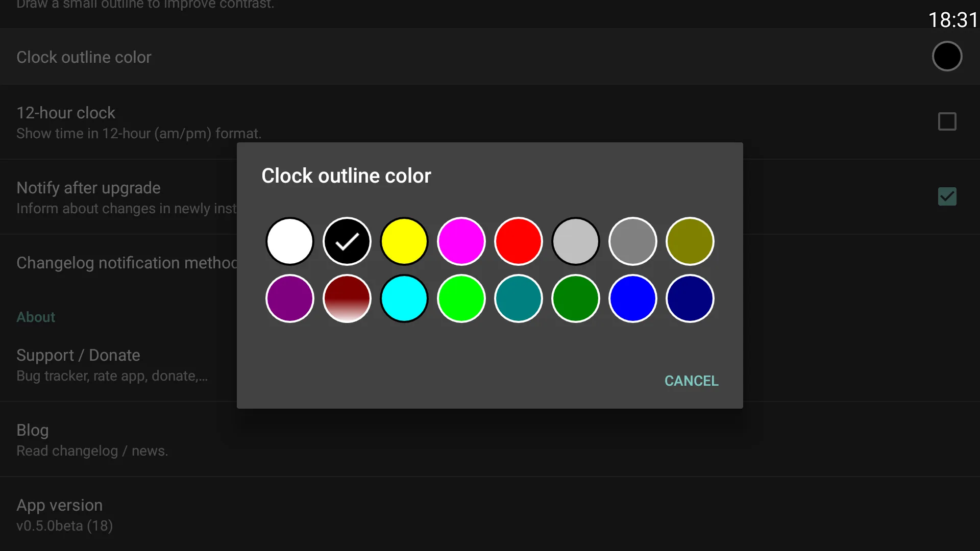Cancel the clock outline color dialog
Image resolution: width=980 pixels, height=551 pixels.
point(691,381)
